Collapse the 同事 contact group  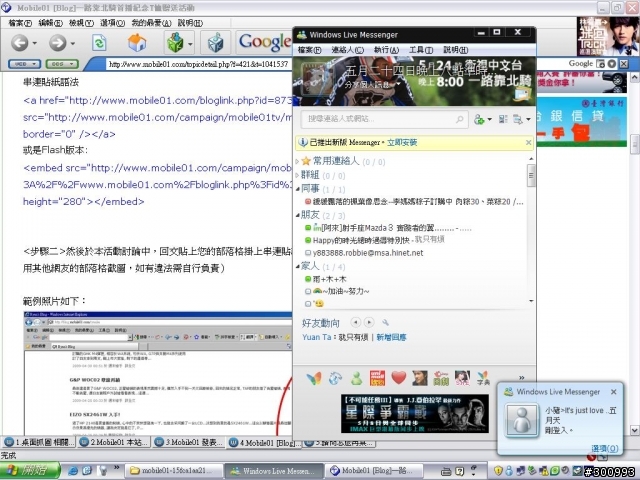tap(298, 189)
